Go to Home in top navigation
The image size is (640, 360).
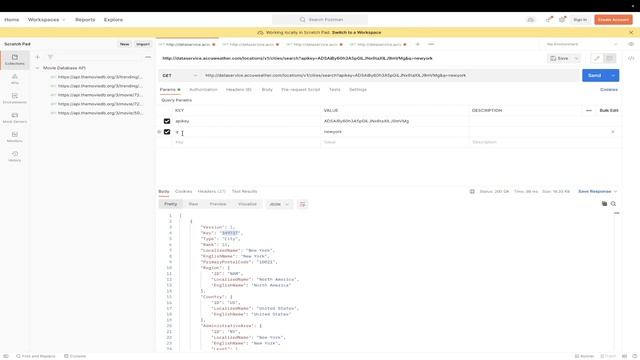pyautogui.click(x=11, y=20)
